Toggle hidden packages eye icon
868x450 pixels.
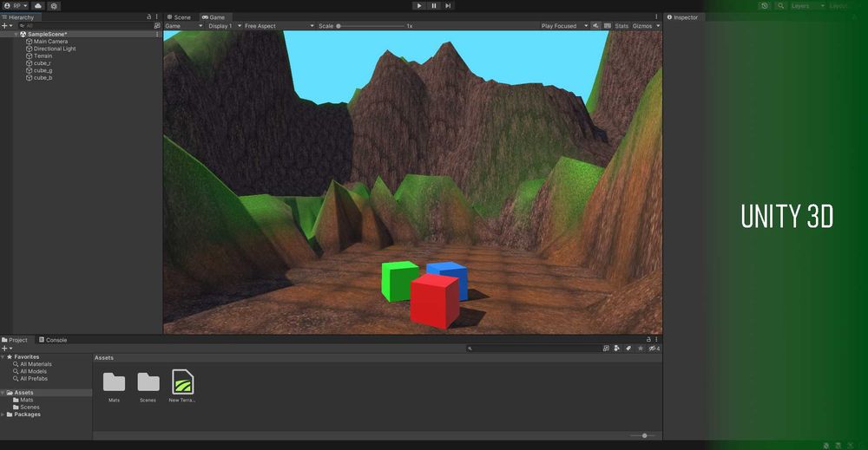(654, 349)
